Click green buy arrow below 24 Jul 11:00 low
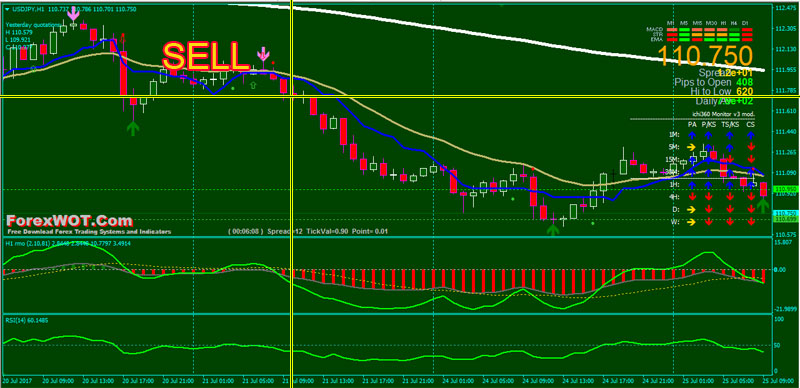This screenshot has height=388, width=800. click(x=553, y=229)
